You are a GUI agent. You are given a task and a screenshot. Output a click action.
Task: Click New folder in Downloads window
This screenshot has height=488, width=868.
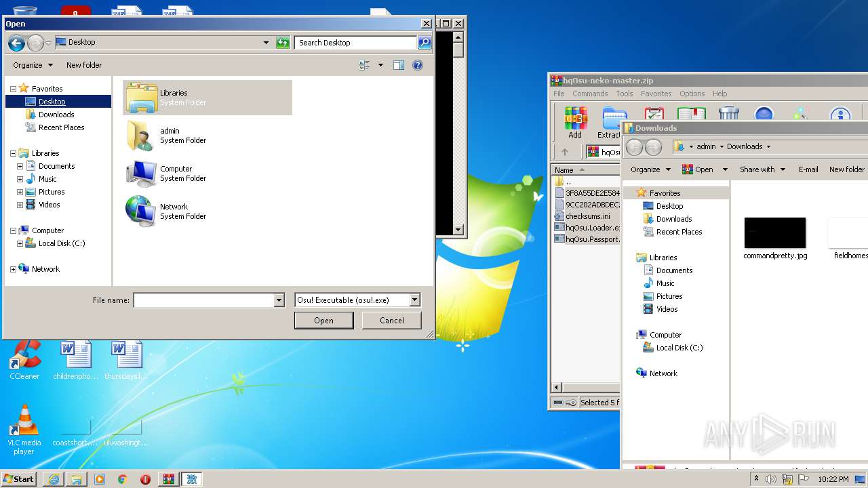point(847,169)
